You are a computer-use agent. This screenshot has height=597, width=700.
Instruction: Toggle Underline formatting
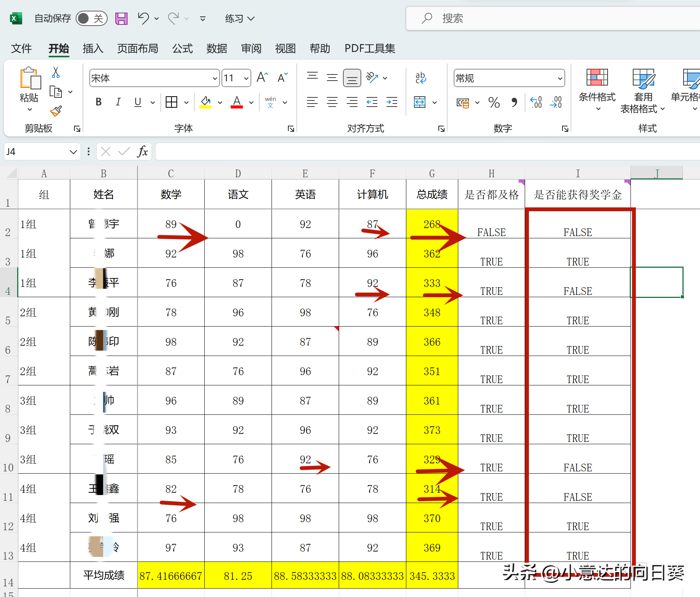click(x=138, y=102)
